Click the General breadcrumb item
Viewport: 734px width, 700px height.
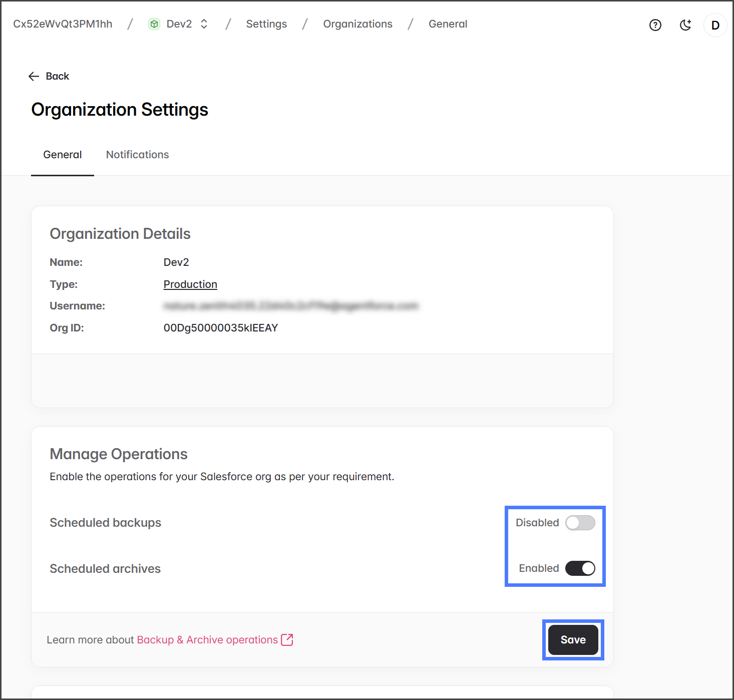(x=448, y=24)
